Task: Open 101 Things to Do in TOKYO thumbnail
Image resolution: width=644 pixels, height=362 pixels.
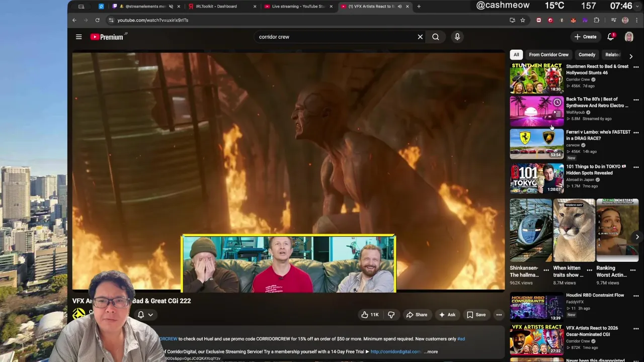Action: coord(537,178)
